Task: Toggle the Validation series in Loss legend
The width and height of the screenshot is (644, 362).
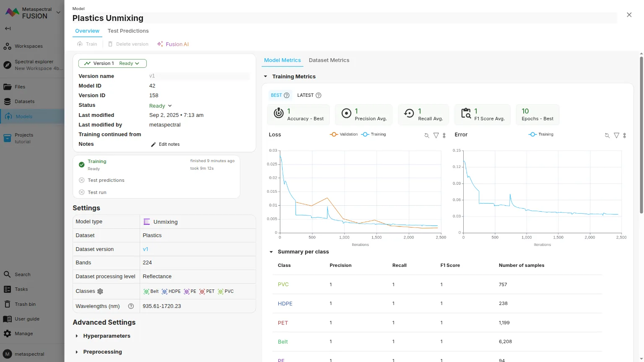Action: 344,134
